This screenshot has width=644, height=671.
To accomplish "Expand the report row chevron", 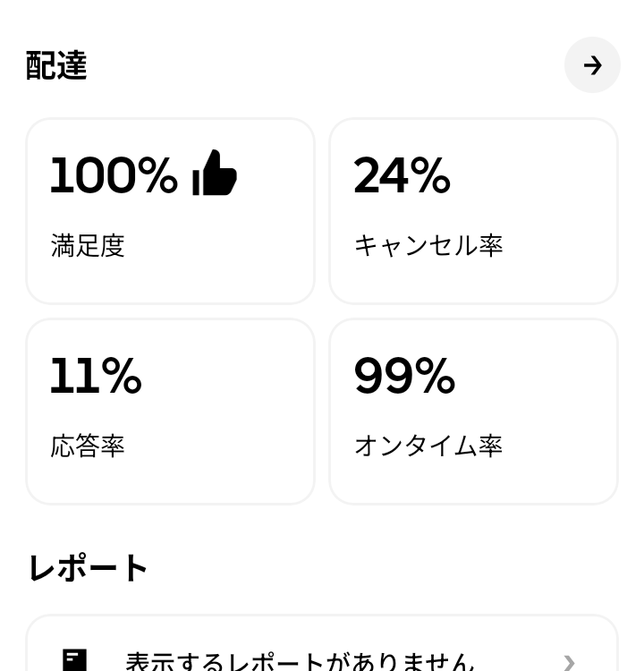I will pos(569,662).
